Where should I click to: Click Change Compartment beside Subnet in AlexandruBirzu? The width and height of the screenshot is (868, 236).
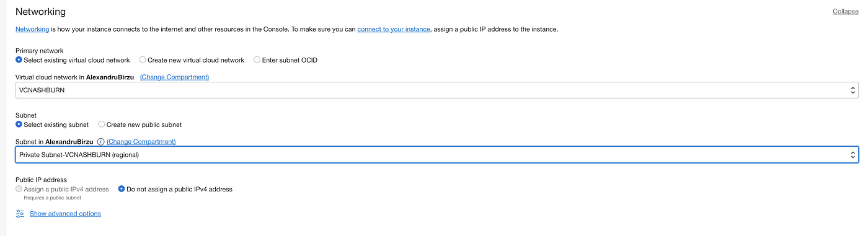pyautogui.click(x=141, y=142)
